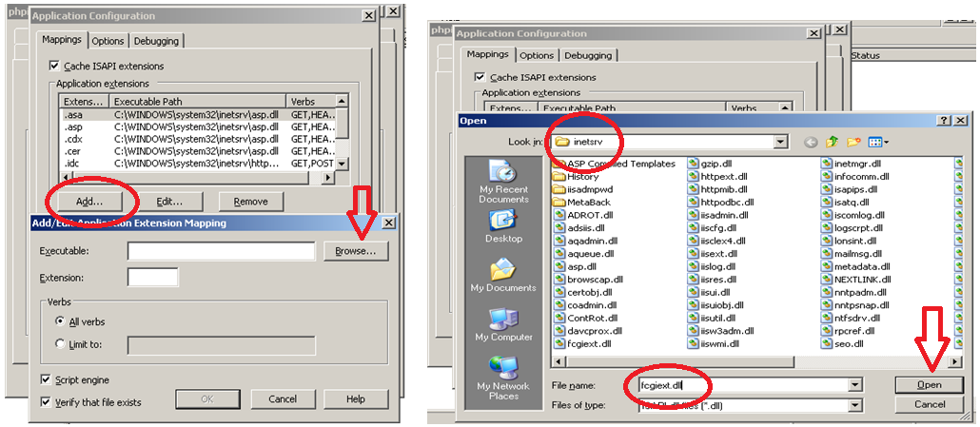Click the Create New Folder icon
The height and width of the screenshot is (427, 980).
tap(854, 142)
